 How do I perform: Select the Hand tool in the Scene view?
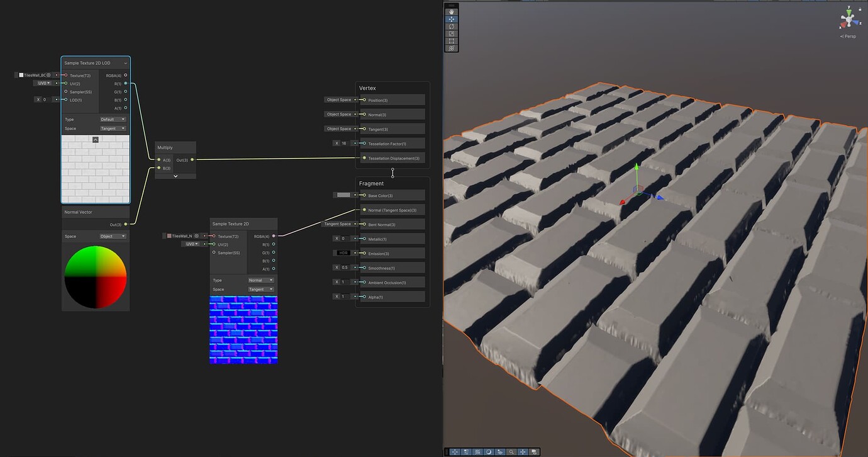(x=452, y=11)
